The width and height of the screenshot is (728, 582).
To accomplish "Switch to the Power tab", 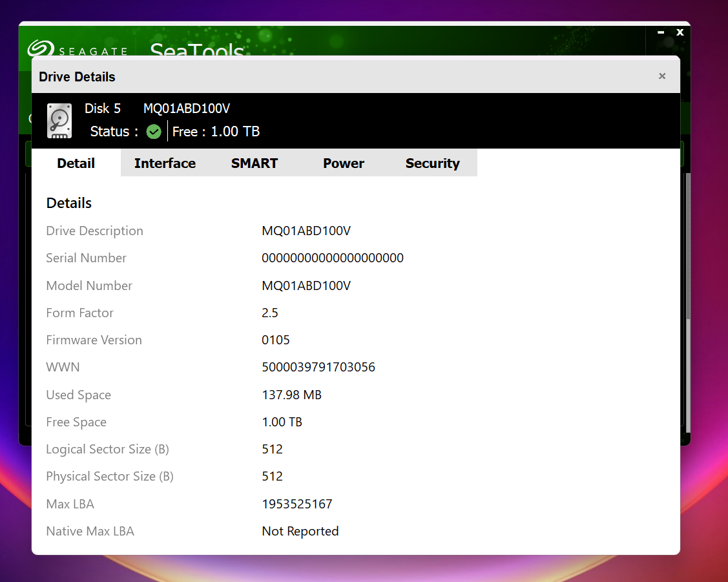I will [x=344, y=163].
